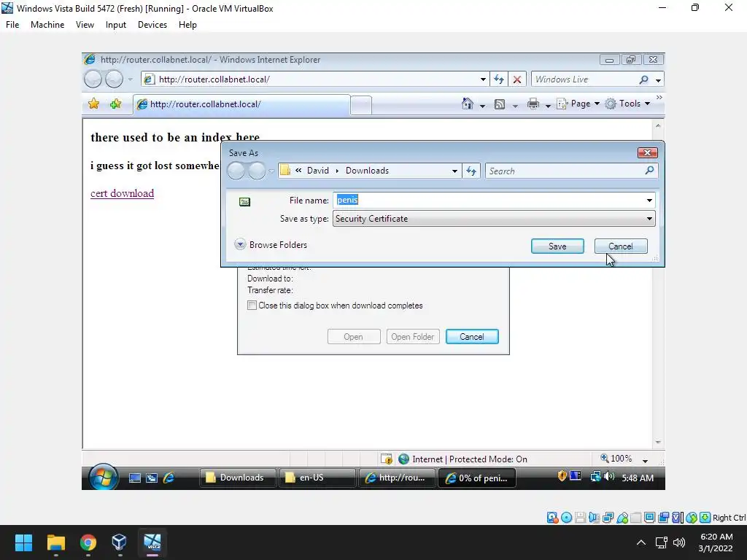Viewport: 747px width, 560px height.
Task: Click the Windows Security shield tray icon
Action: coord(562,475)
